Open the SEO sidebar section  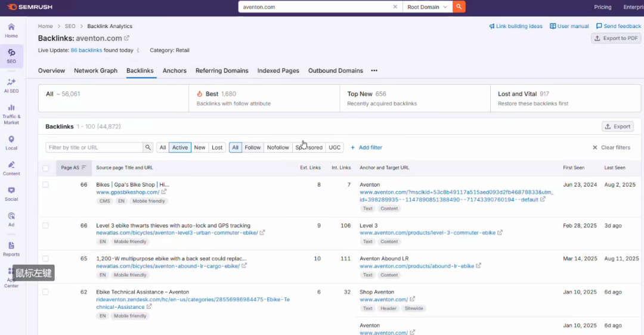click(x=11, y=56)
